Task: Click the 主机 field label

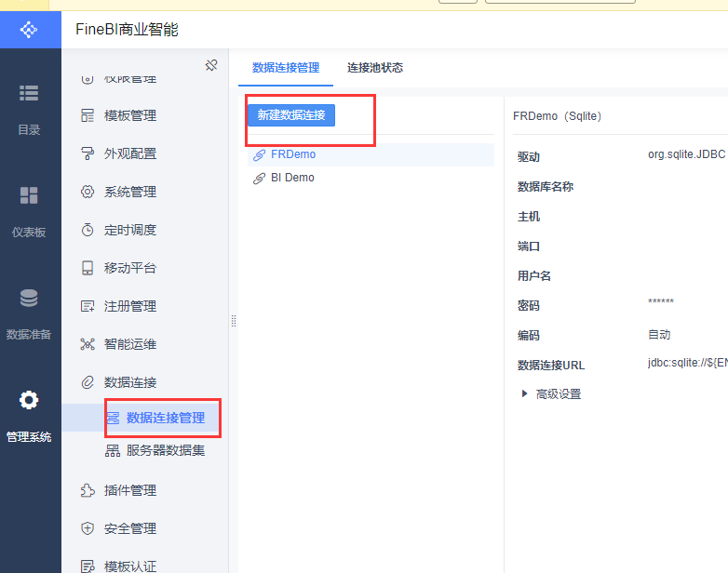Action: click(x=529, y=217)
